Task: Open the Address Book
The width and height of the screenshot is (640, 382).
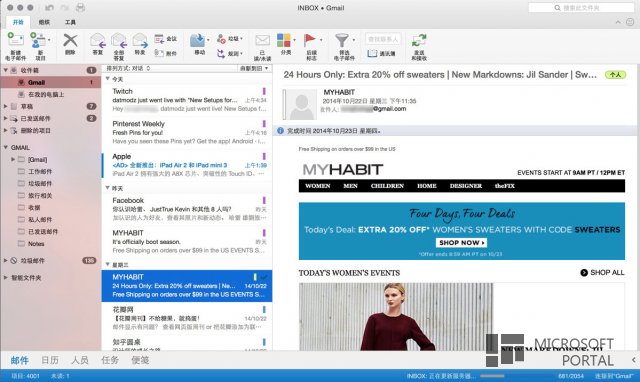Action: coord(382,53)
